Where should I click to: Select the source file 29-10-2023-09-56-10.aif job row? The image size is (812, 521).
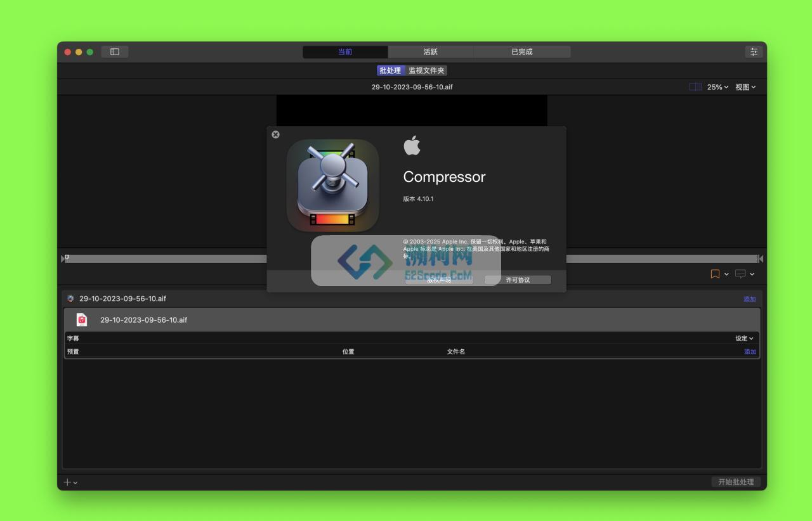[x=412, y=319]
